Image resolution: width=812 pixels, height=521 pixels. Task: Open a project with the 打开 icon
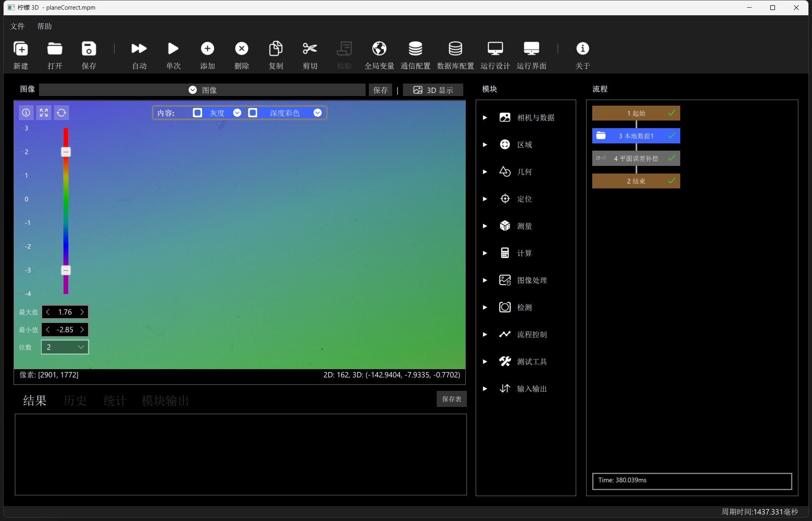coord(55,49)
